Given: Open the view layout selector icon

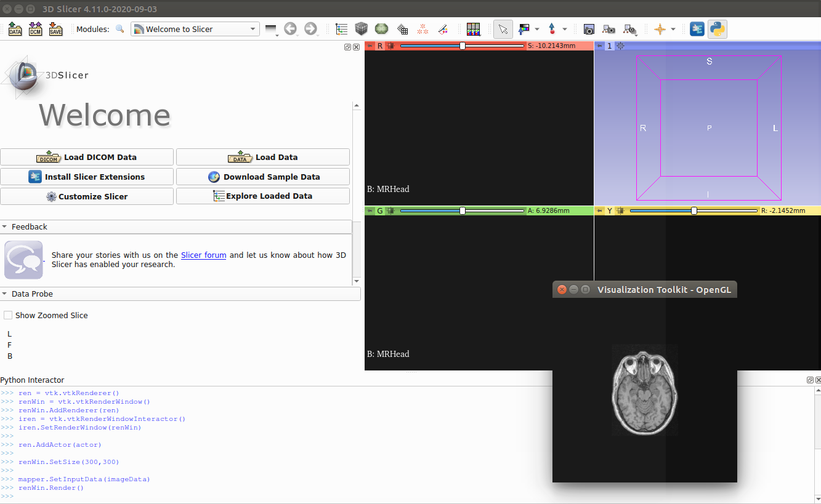Looking at the screenshot, I should (x=473, y=29).
